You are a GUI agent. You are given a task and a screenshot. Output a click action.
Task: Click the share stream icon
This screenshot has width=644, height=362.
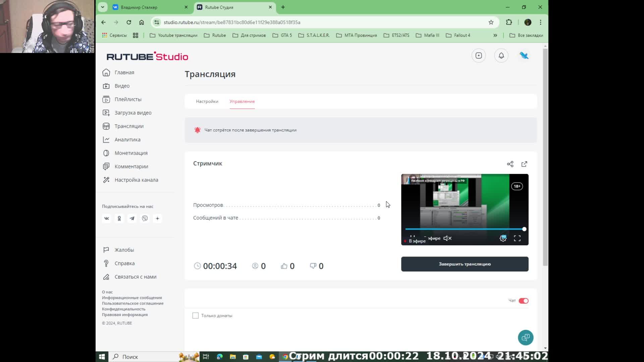(x=510, y=164)
